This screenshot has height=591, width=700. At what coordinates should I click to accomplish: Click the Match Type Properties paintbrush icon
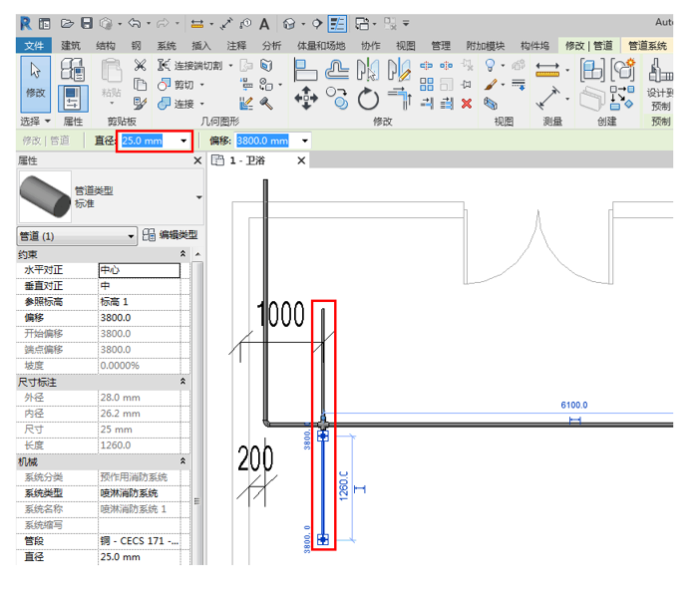(141, 104)
